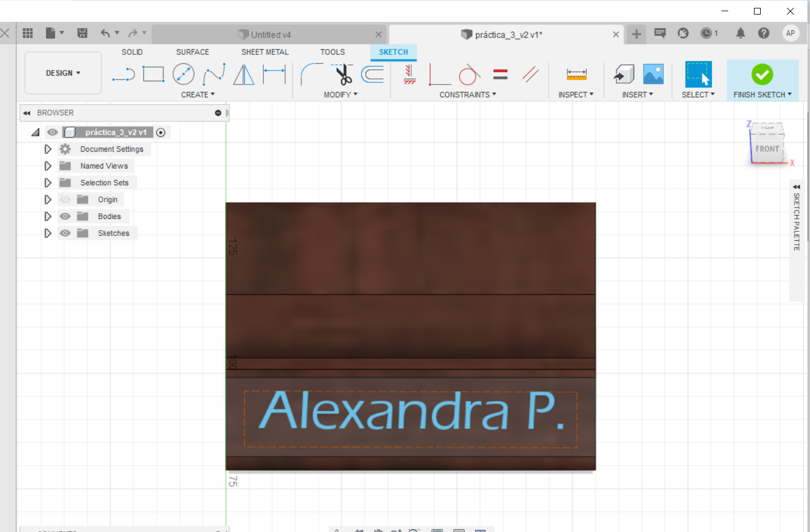The image size is (810, 532).
Task: Select the Sketch Dimension tool
Action: tap(274, 74)
